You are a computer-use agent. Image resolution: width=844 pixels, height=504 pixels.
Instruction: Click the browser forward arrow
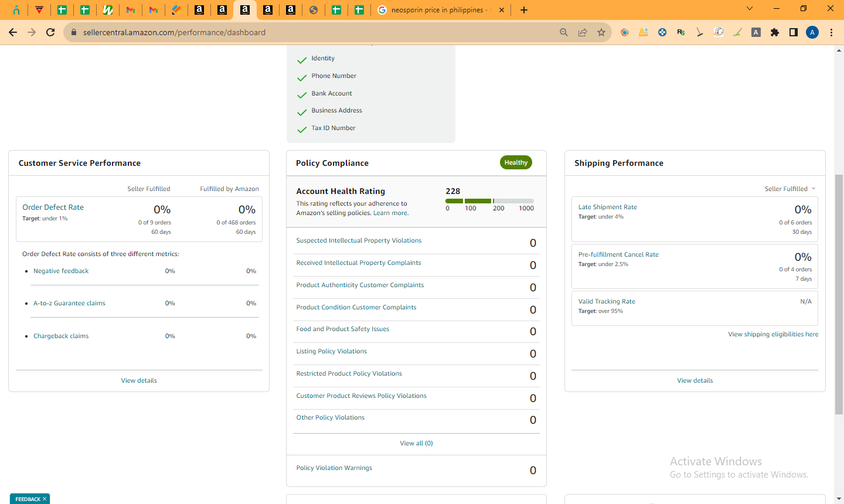(x=32, y=32)
